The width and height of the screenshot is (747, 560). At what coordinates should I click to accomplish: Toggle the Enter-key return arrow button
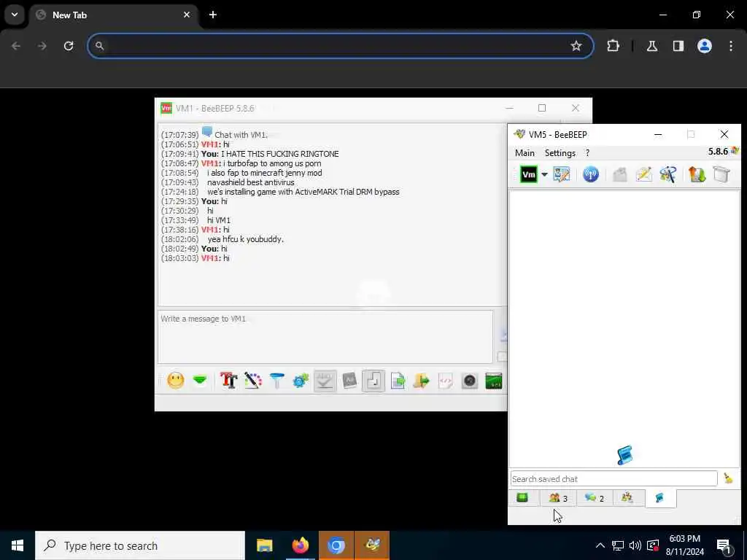tap(373, 381)
